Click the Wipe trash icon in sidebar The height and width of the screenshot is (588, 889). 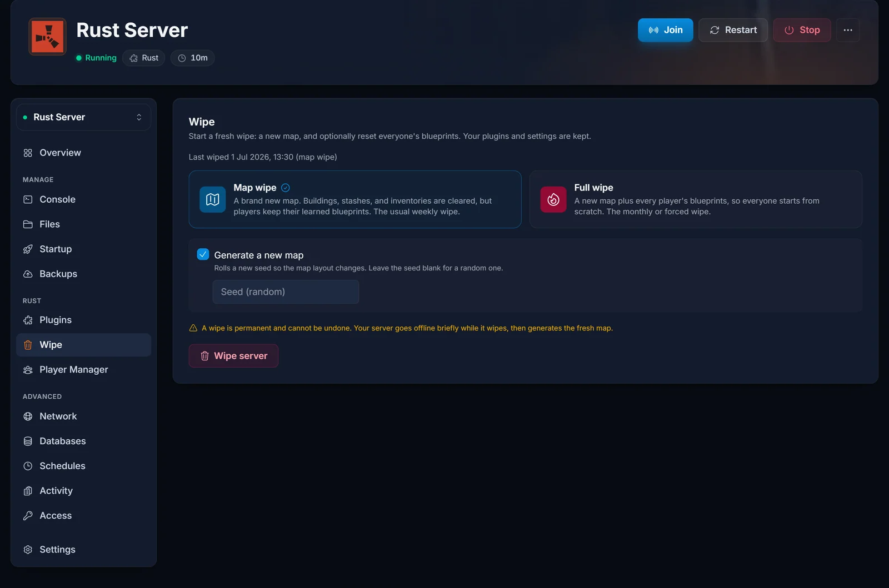(28, 345)
